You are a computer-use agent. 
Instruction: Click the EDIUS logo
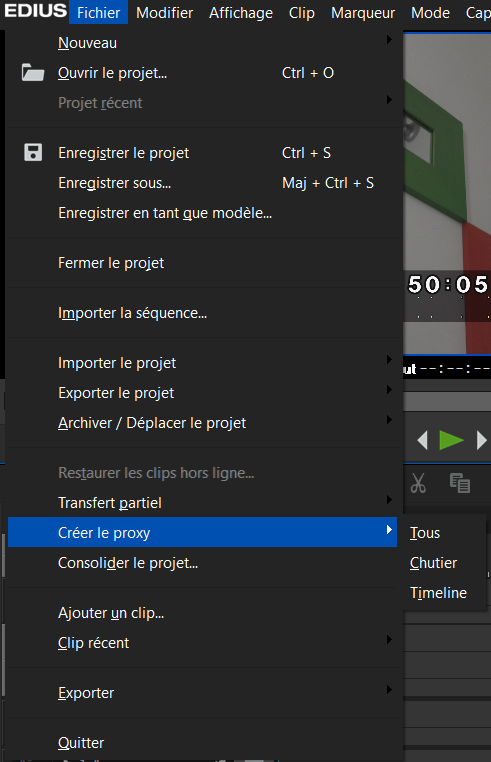point(35,11)
